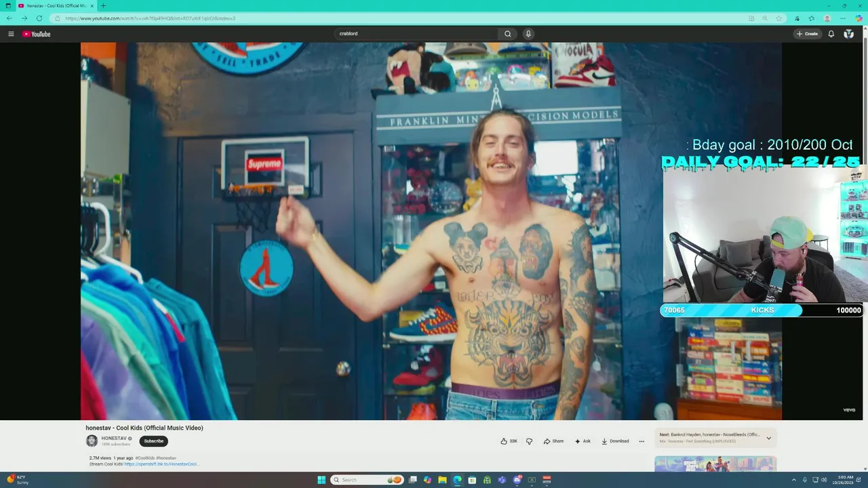Click the #CoolKids hashtag
The height and width of the screenshot is (488, 868).
[144, 458]
